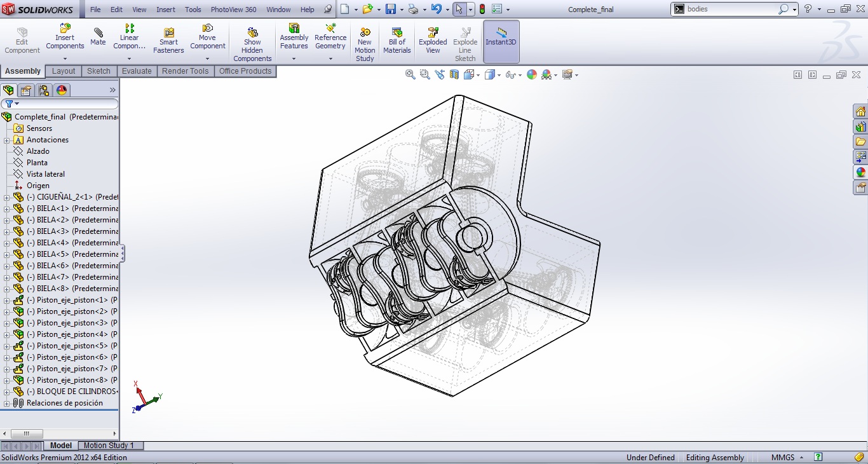Screen dimensions: 868x464
Task: Launch Smart Fasteners
Action: click(x=168, y=41)
